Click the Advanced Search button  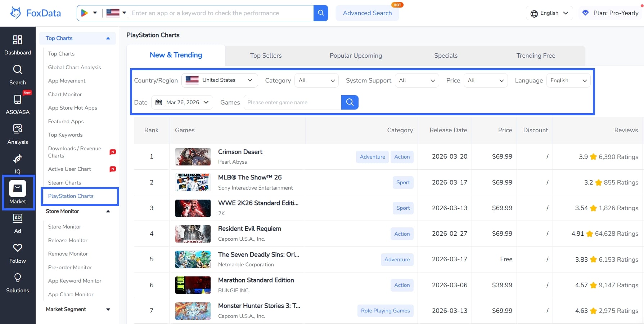tap(367, 13)
